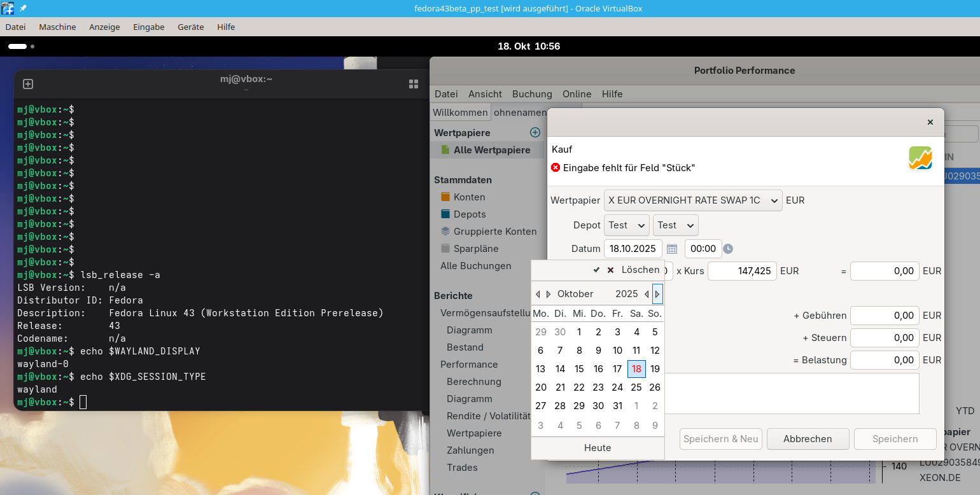Screen dimensions: 980x495
Task: Show terminal tab overview grid
Action: point(414,84)
